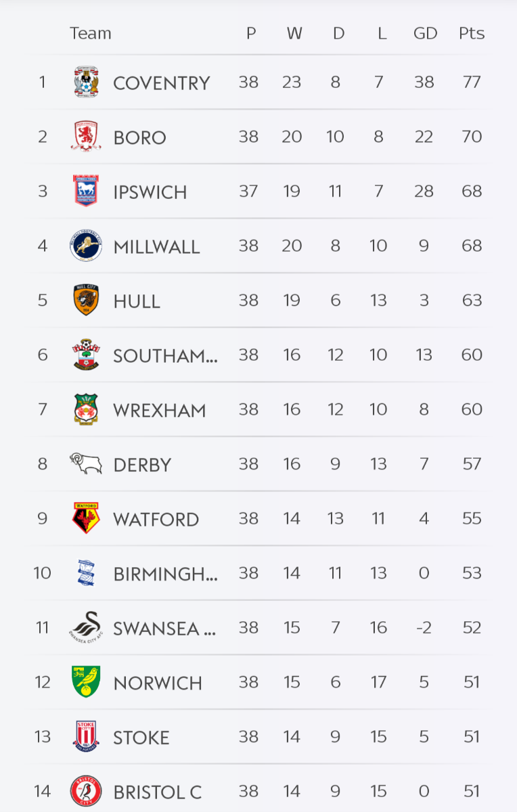
Task: Tap the BRISTOL C team name
Action: (158, 792)
